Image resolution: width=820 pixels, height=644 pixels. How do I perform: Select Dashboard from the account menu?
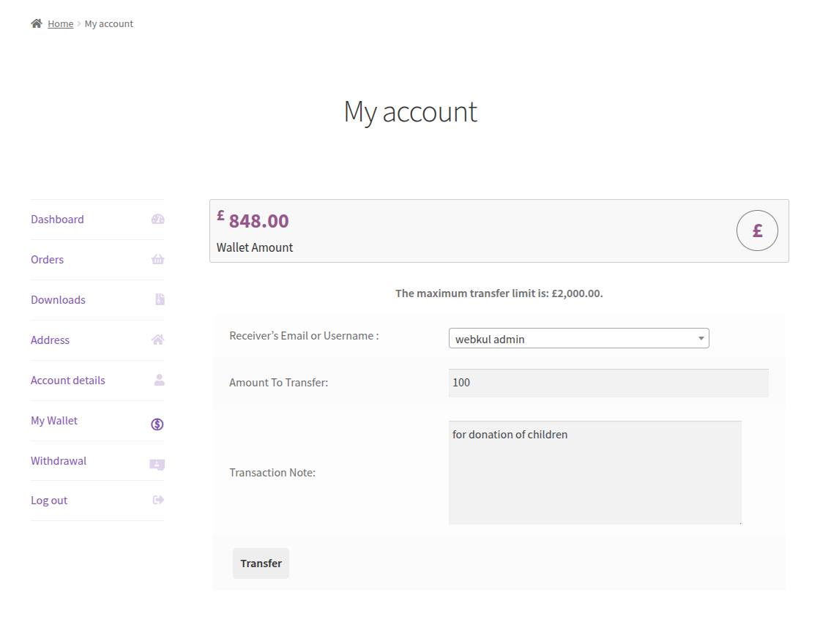pos(57,219)
